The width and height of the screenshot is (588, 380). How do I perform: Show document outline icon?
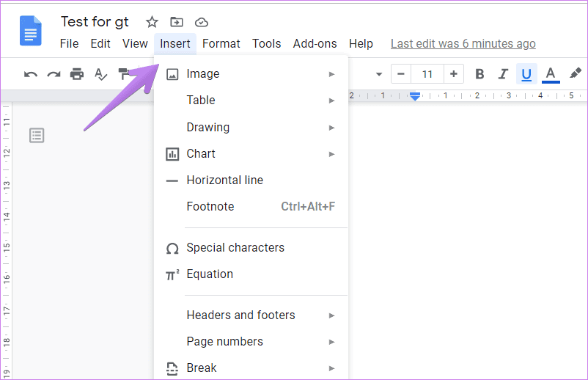pos(37,136)
